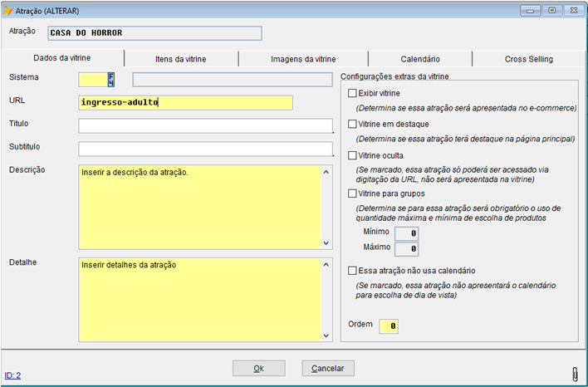The width and height of the screenshot is (588, 387).
Task: Toggle Vitrine em destaque checkbox
Action: [x=353, y=124]
